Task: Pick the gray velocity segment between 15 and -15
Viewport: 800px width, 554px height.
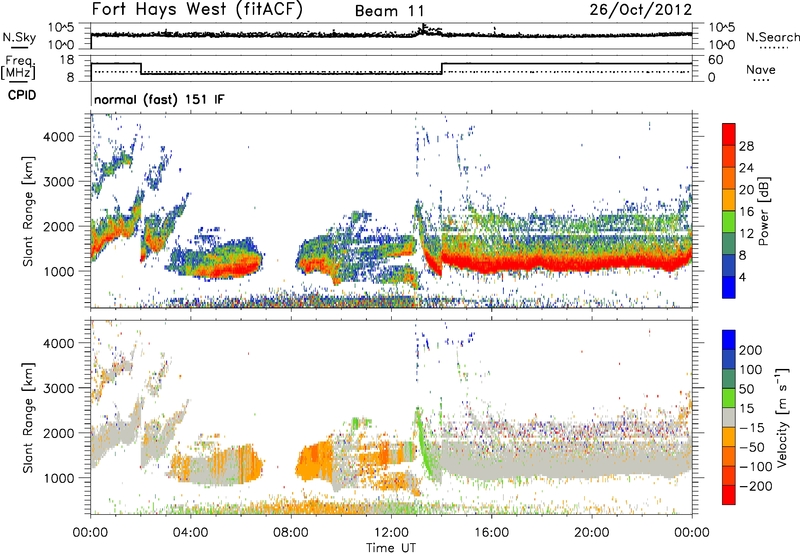Action: (729, 417)
